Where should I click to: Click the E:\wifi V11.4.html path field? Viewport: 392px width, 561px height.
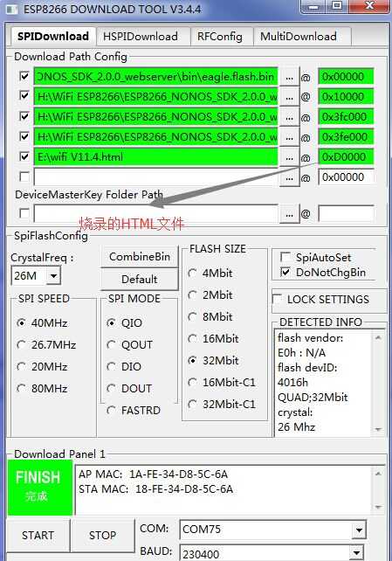[x=155, y=156]
